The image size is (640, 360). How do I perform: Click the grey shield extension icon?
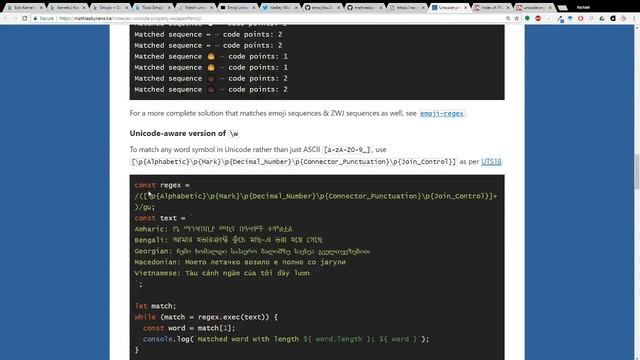pos(591,18)
